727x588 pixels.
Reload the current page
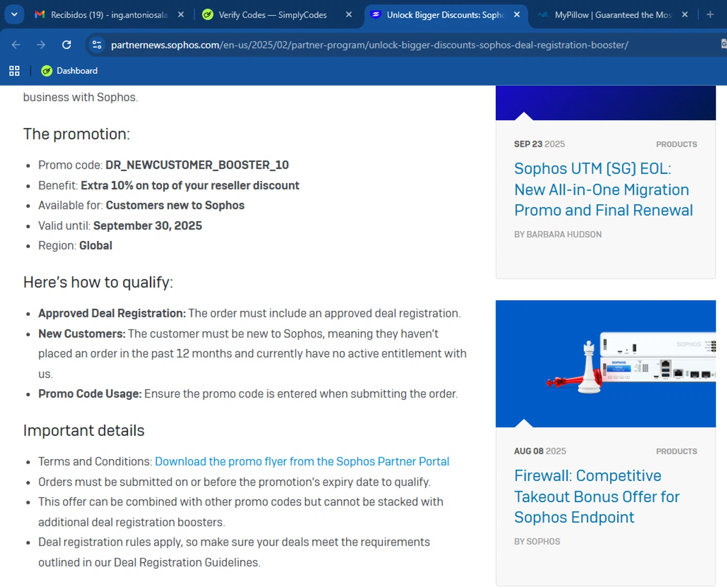67,45
